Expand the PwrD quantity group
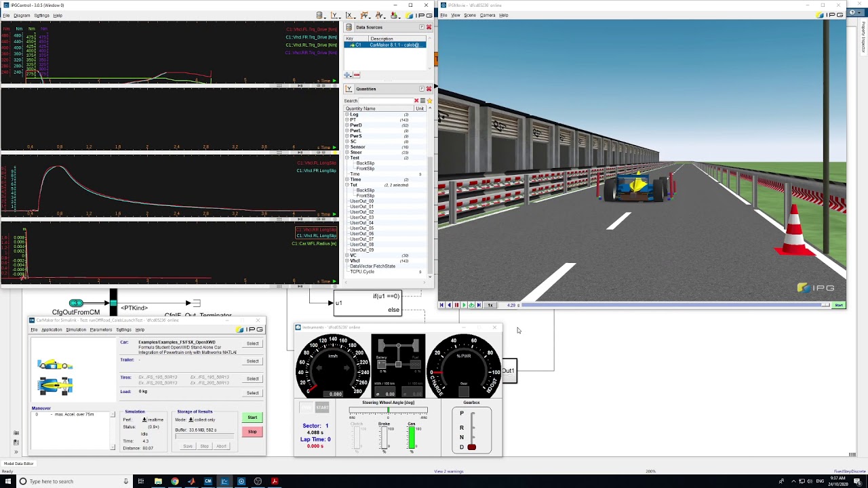Image resolution: width=868 pixels, height=488 pixels. point(347,125)
